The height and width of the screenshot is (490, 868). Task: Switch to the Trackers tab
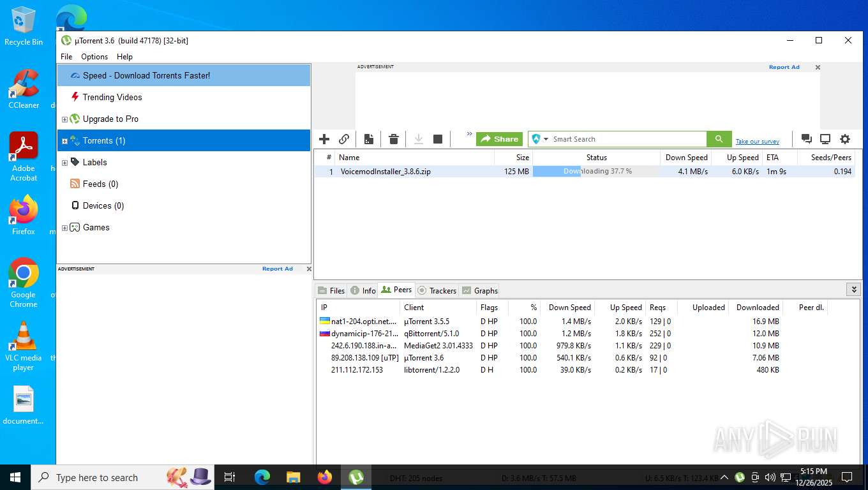(437, 290)
